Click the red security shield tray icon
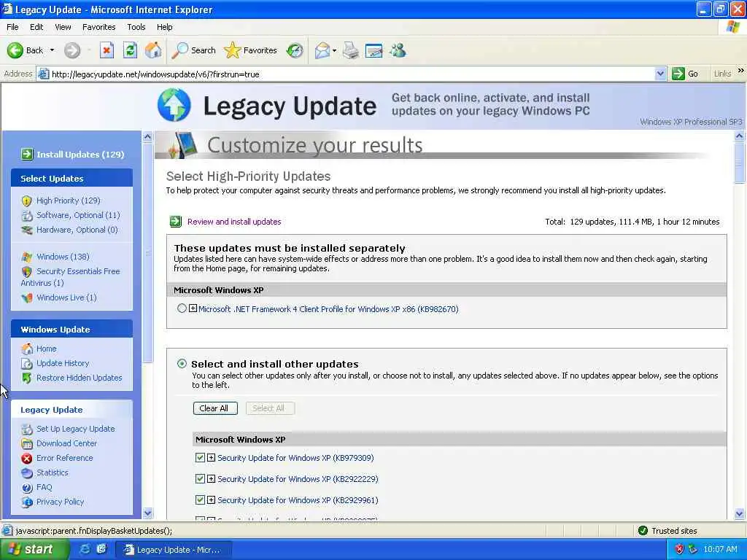Viewport: 747px width, 560px height. coord(679,549)
